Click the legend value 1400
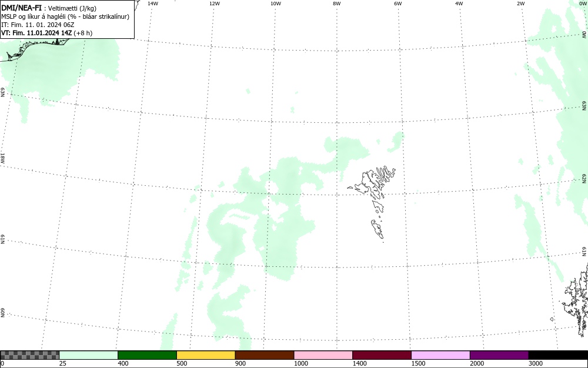Screen dimensions: 588x368 point(360,363)
